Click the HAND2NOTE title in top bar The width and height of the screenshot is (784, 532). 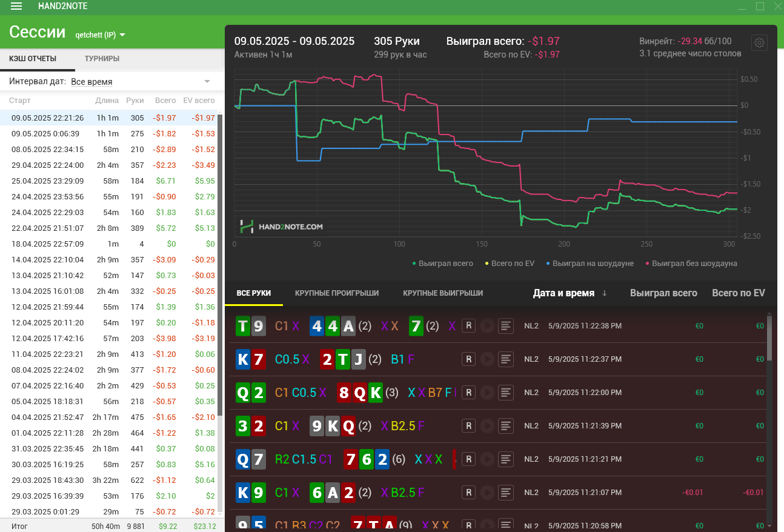(x=62, y=7)
